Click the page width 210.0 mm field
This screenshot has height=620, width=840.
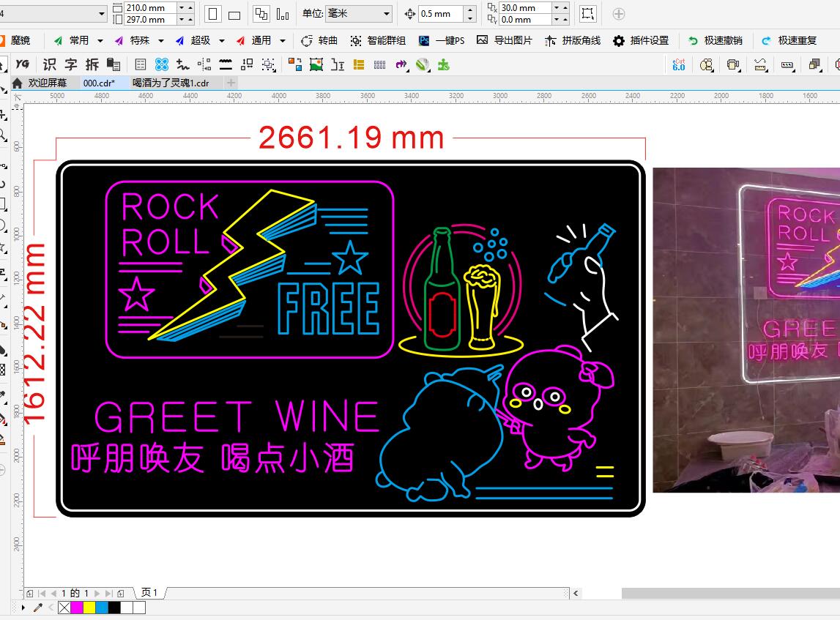[151, 8]
